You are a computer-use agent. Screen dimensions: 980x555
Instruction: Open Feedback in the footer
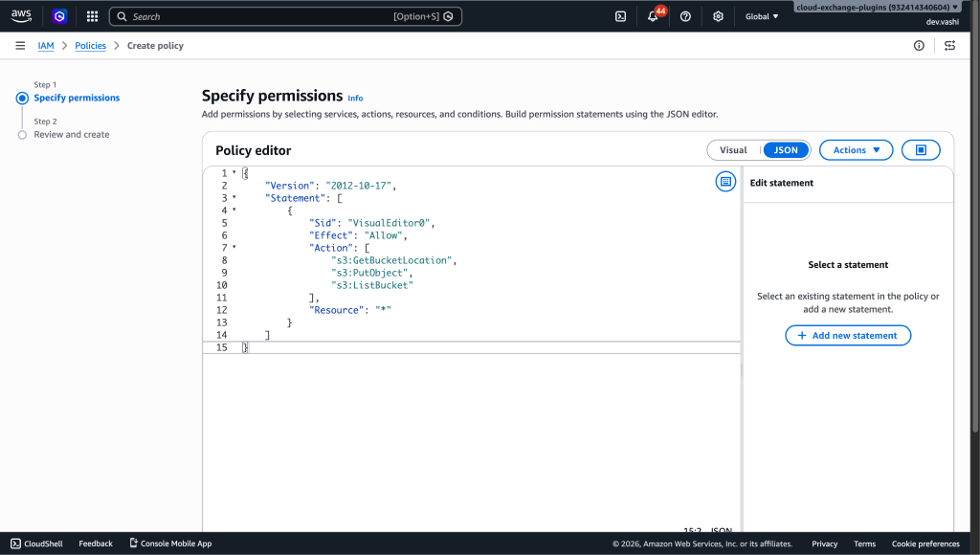(x=96, y=544)
